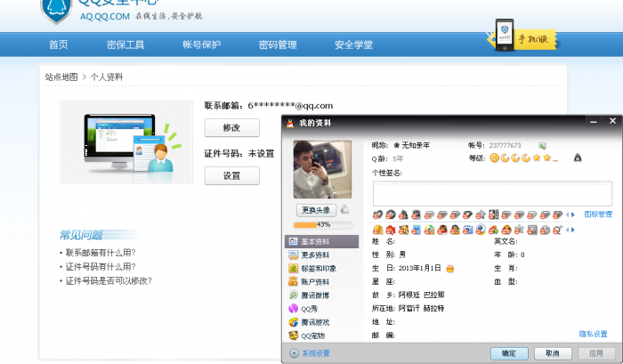
Task: Click the 取消 button in the profile window
Action: click(x=553, y=353)
